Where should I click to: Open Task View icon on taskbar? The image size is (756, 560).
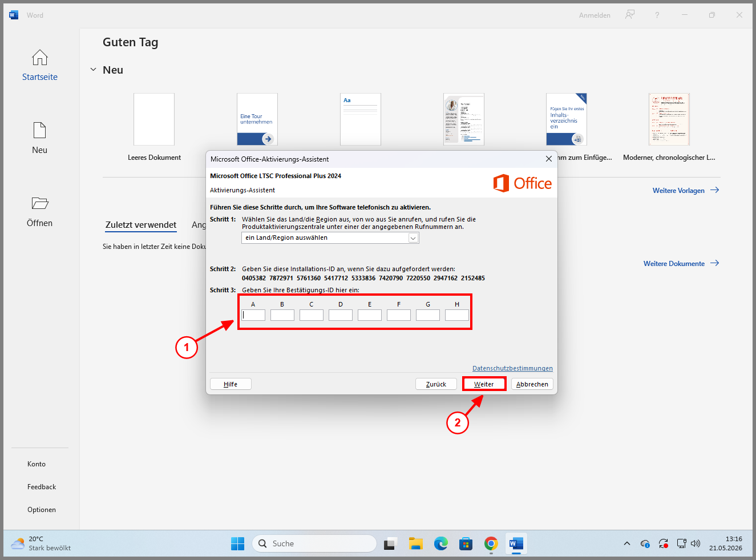coord(390,543)
